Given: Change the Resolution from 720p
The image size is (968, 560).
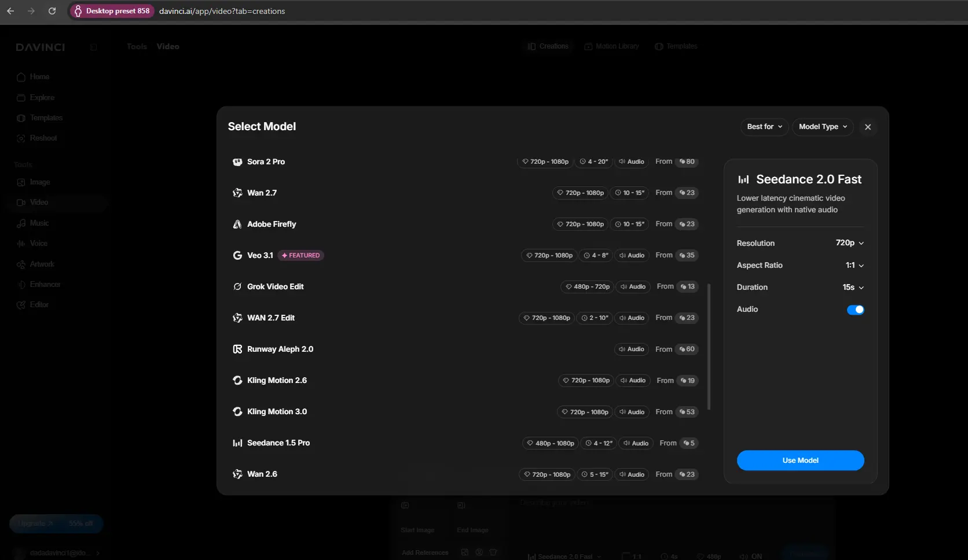Looking at the screenshot, I should 849,243.
